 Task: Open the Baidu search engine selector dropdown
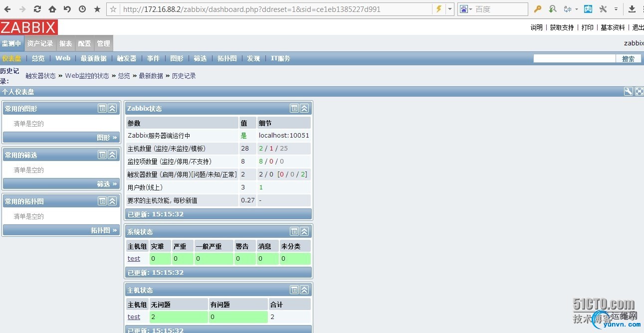click(x=465, y=9)
